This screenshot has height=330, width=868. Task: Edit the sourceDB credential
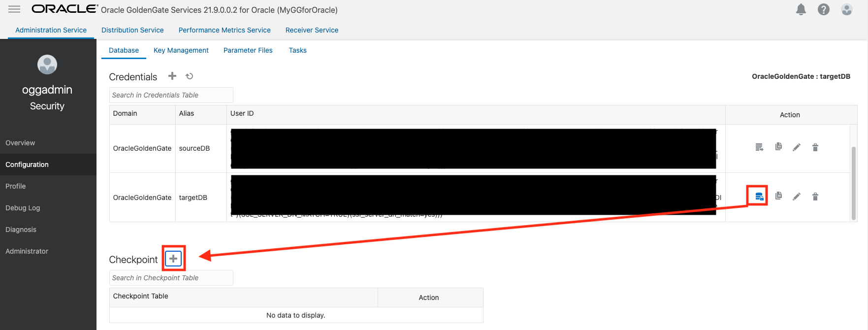797,147
